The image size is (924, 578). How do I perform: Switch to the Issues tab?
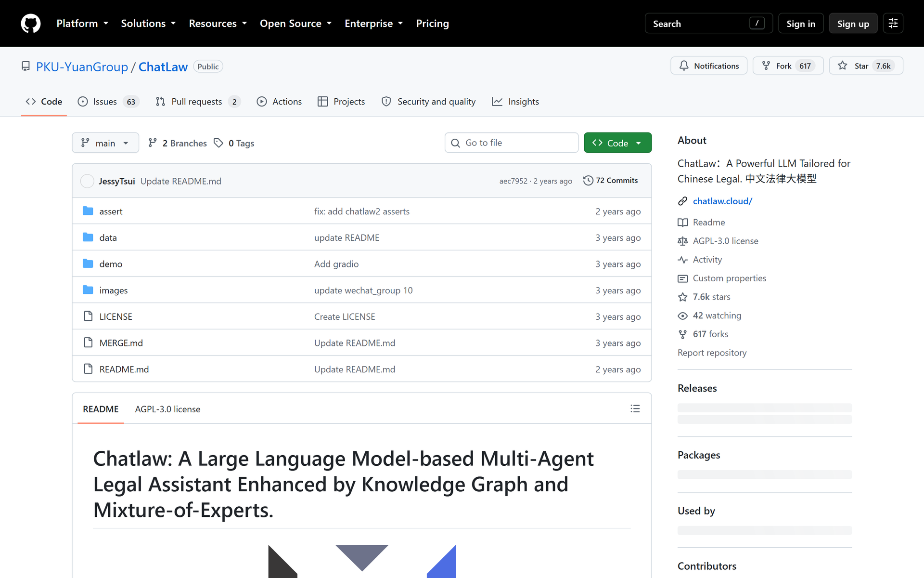[108, 102]
